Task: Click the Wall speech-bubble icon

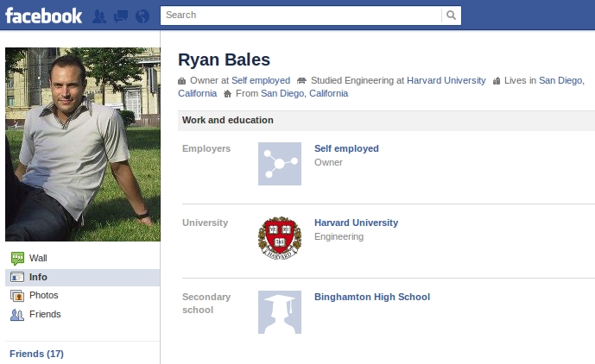Action: point(17,259)
